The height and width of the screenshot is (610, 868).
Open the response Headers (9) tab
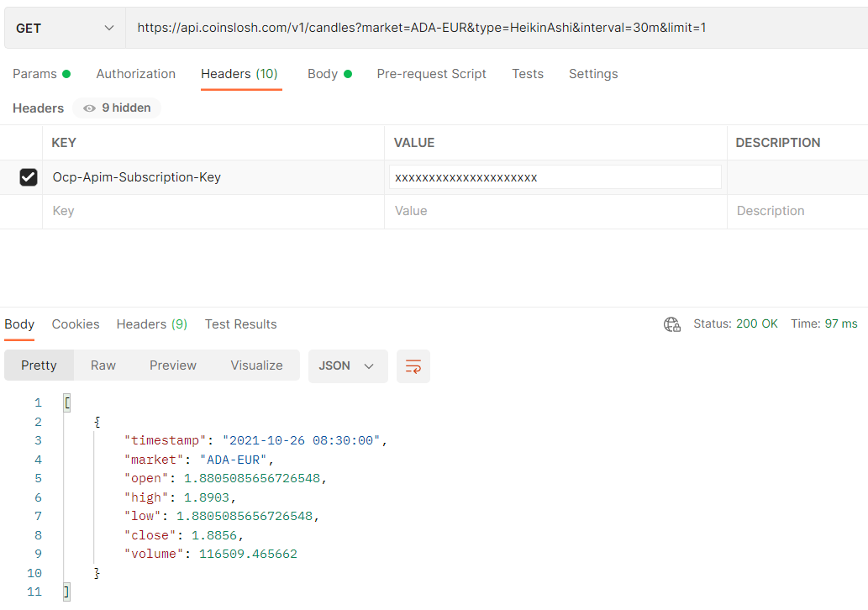tap(152, 324)
